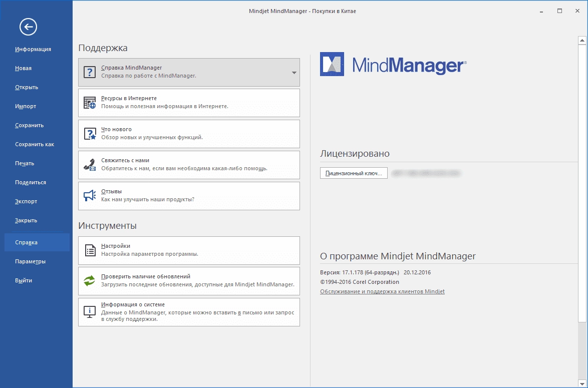Image resolution: width=588 pixels, height=388 pixels.
Task: Select the highlighted Справка menu item
Action: pos(37,242)
